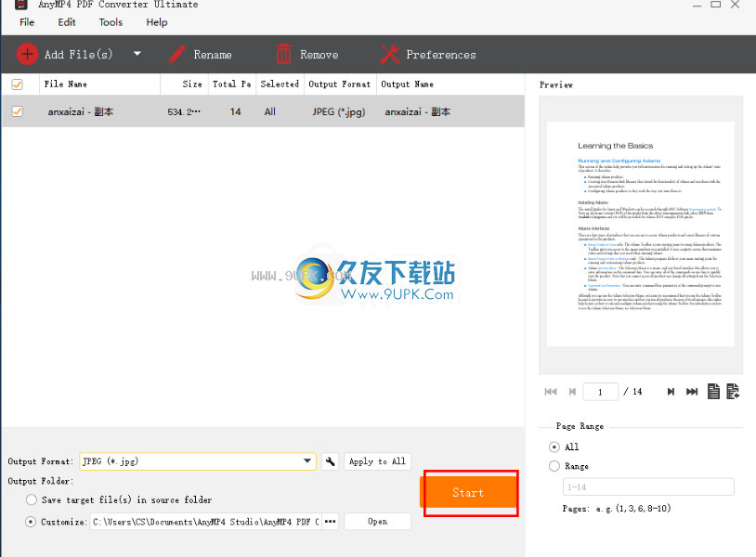Click the document icon with arrow in preview
This screenshot has height=557, width=756.
point(733,391)
